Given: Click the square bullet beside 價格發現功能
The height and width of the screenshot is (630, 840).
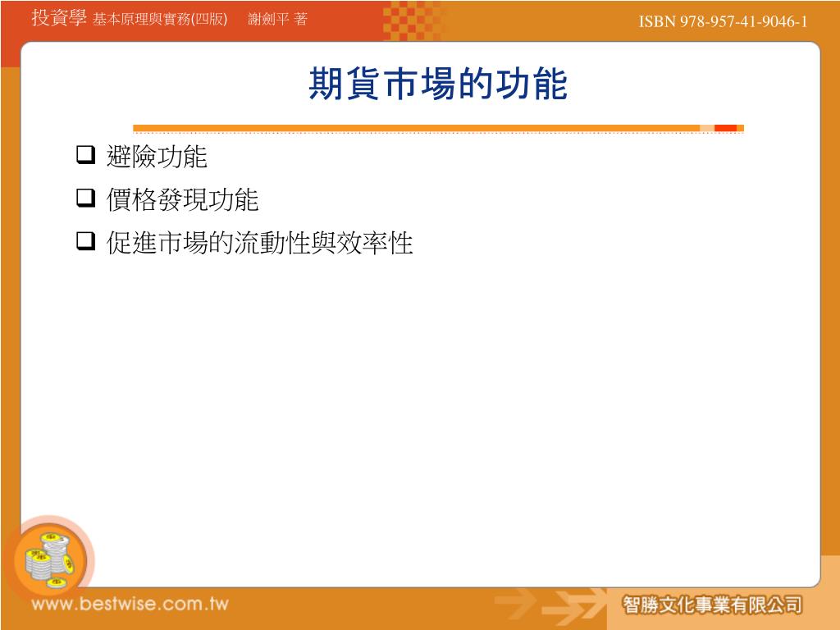Looking at the screenshot, I should 85,198.
